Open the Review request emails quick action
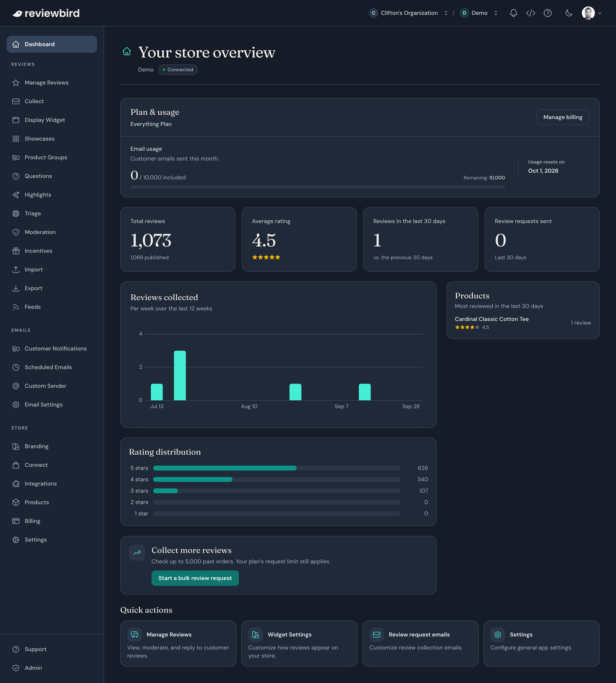The height and width of the screenshot is (683, 616). [420, 643]
